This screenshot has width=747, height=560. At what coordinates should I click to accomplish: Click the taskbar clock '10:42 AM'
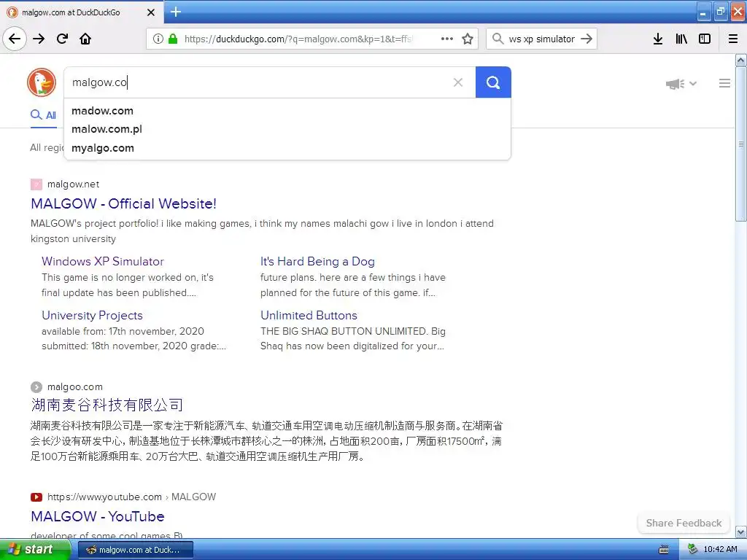[720, 550]
